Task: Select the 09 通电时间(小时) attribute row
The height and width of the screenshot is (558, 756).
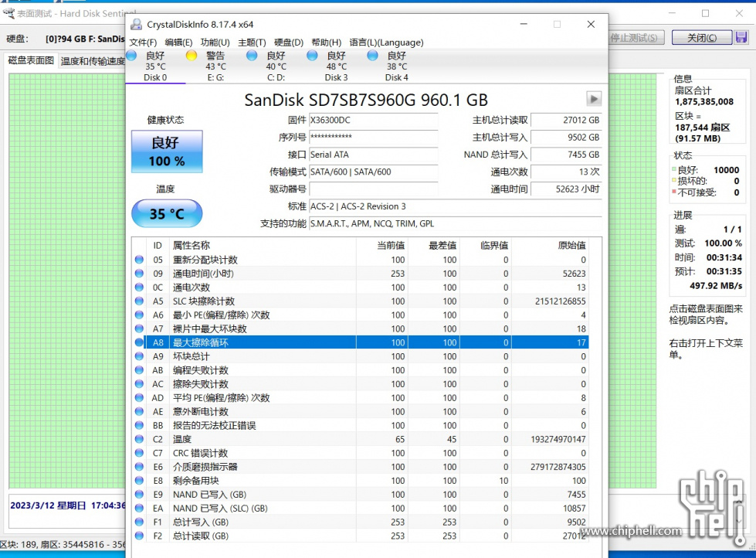Action: (x=360, y=274)
